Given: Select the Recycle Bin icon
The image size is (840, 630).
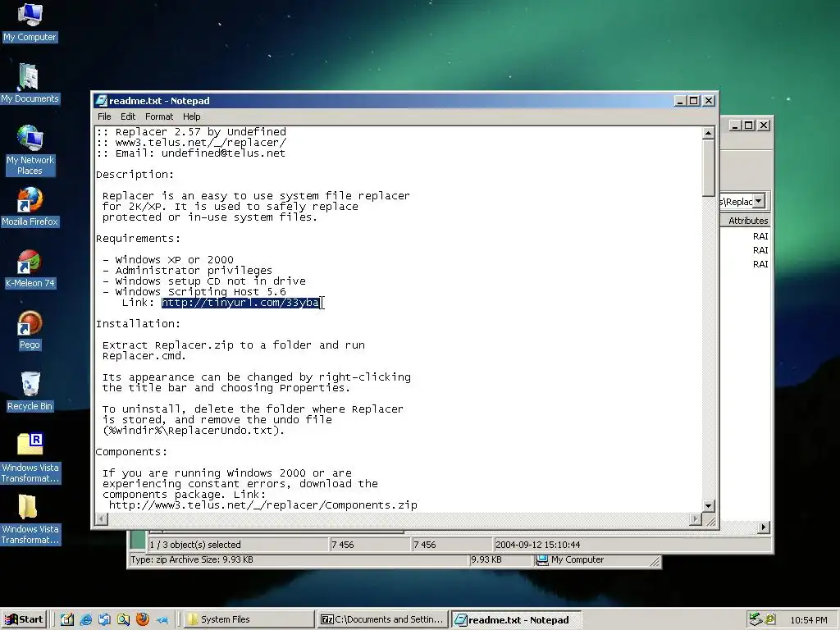Looking at the screenshot, I should [30, 391].
